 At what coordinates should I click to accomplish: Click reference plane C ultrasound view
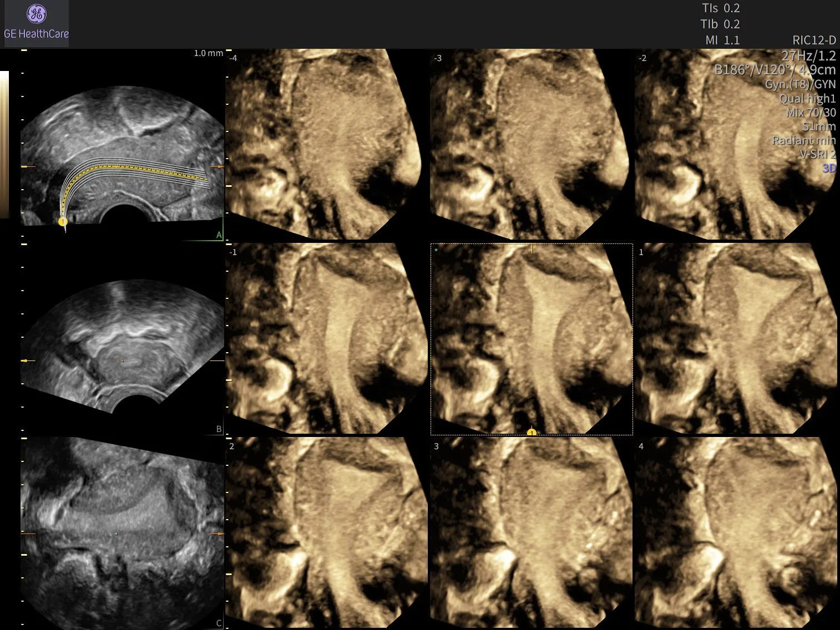(122, 533)
